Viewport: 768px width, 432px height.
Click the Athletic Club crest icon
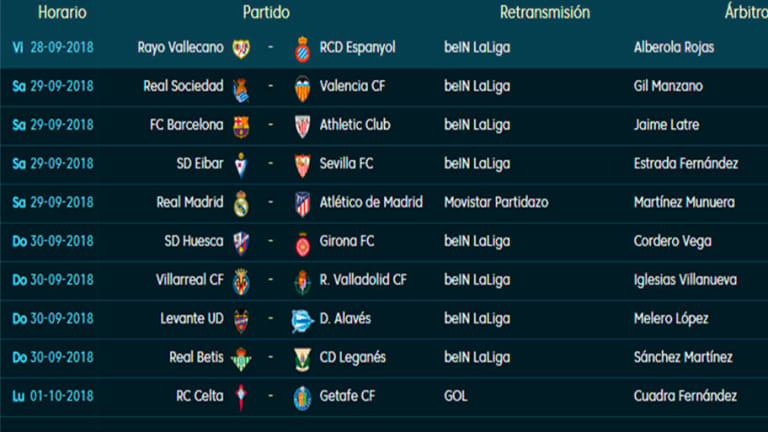[301, 126]
